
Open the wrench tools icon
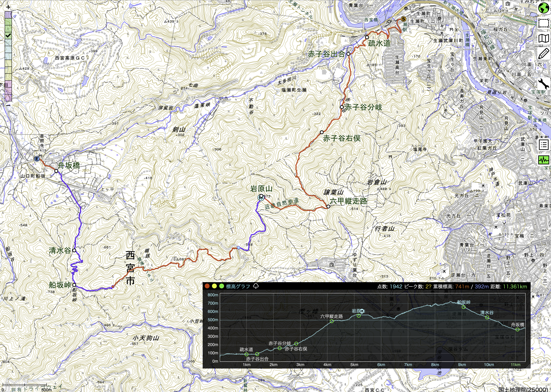tap(544, 84)
